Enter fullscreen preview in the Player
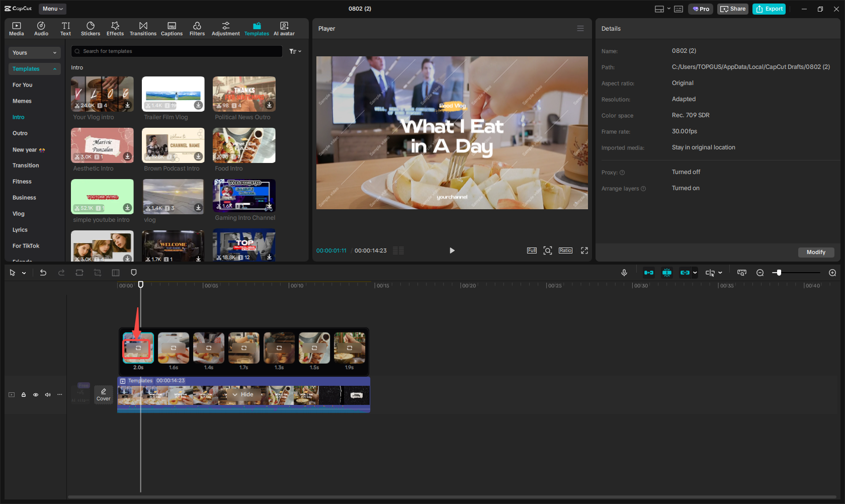This screenshot has height=504, width=845. tap(584, 250)
